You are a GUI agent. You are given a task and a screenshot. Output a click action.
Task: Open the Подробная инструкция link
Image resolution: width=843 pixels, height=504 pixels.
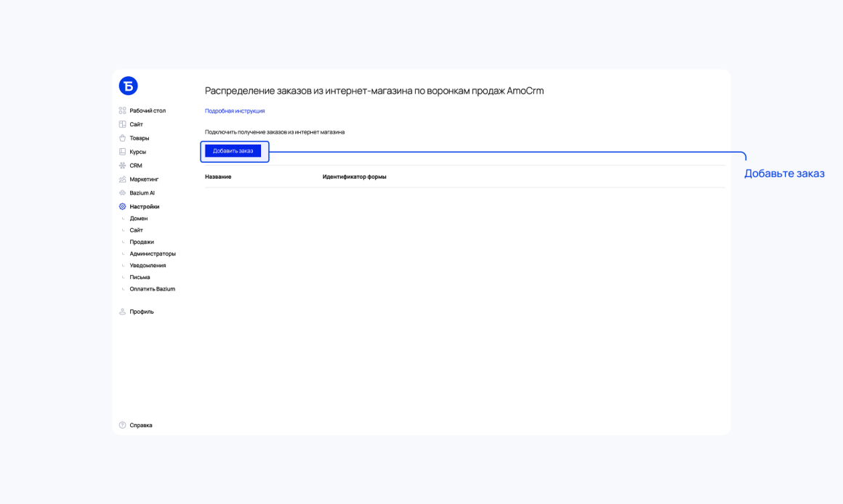pos(235,110)
